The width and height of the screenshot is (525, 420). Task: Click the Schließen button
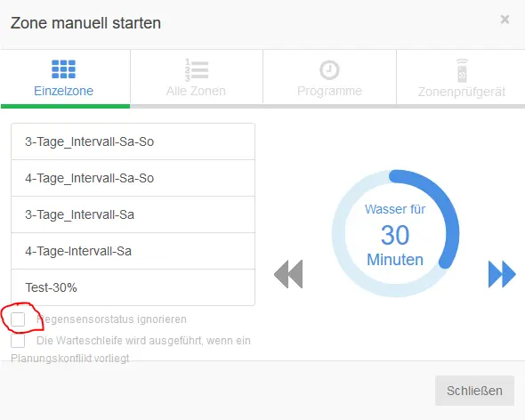tap(474, 391)
